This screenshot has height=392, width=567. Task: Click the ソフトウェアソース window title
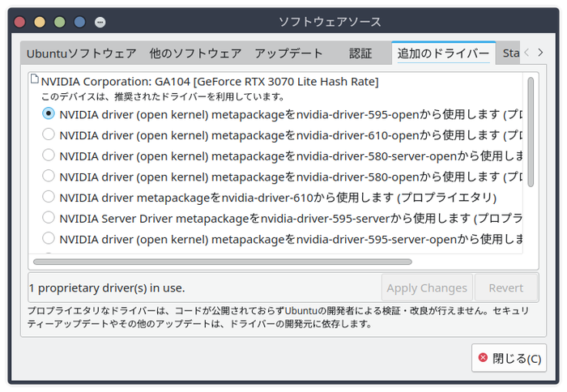pyautogui.click(x=330, y=22)
